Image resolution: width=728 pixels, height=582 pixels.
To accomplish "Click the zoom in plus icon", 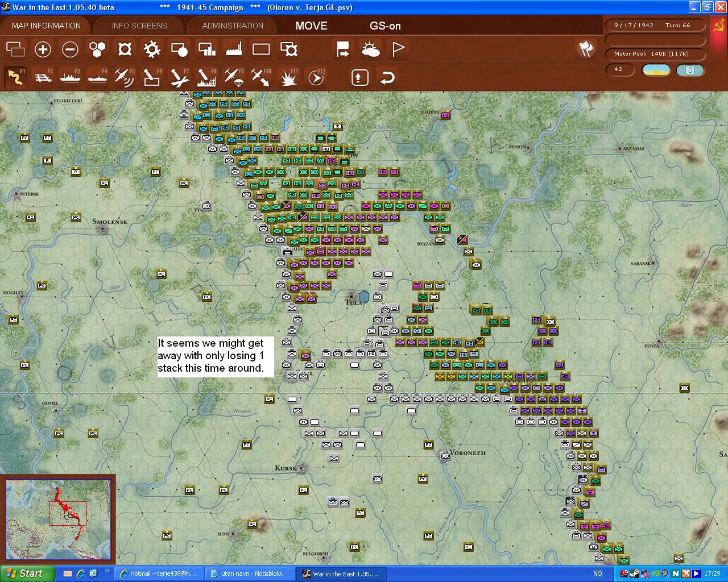I will [43, 49].
